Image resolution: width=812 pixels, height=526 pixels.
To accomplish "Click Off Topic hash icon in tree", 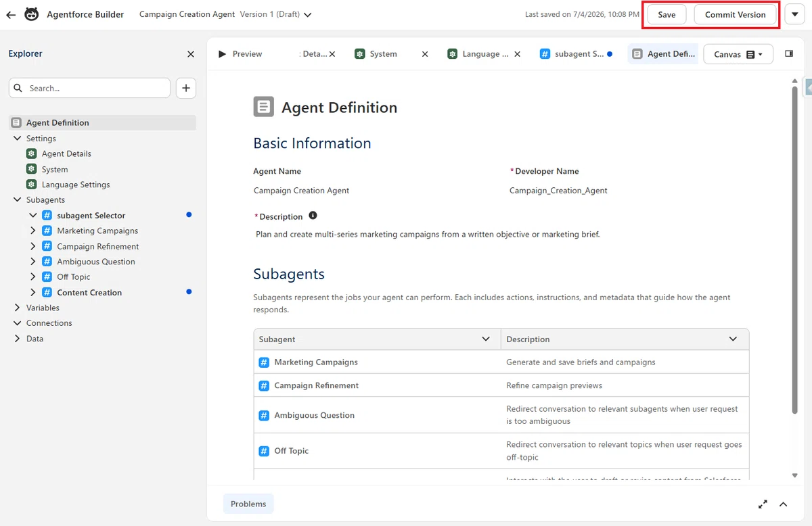I will click(47, 277).
